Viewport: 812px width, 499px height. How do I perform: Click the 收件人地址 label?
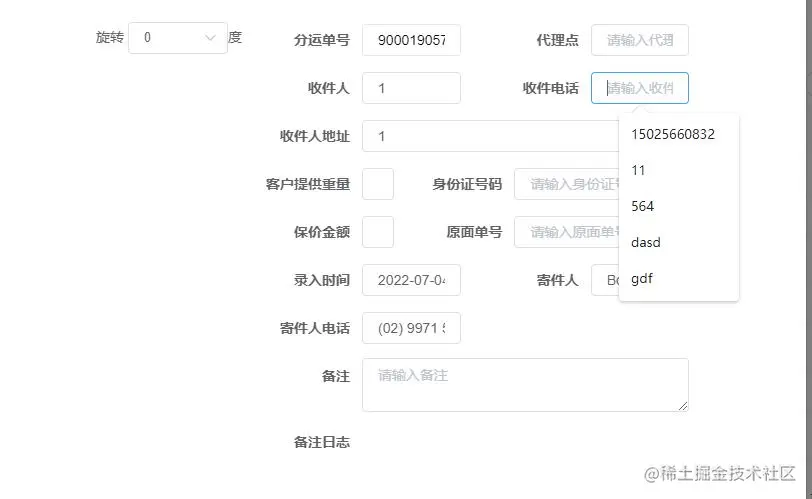pyautogui.click(x=315, y=136)
